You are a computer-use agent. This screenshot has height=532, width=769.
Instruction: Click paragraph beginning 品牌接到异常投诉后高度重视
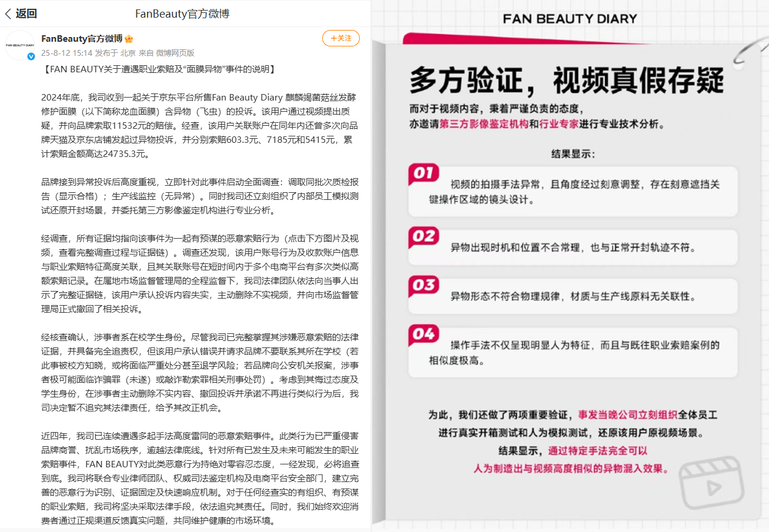click(199, 196)
